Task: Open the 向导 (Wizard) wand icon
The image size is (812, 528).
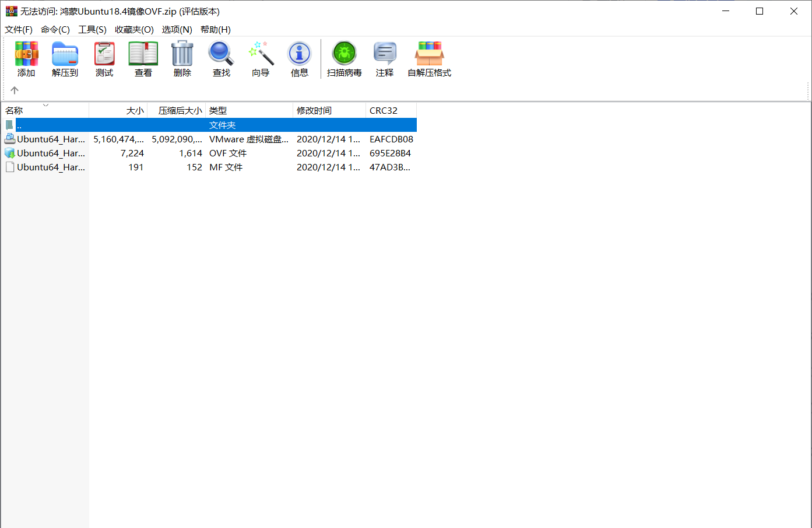Action: pos(261,54)
